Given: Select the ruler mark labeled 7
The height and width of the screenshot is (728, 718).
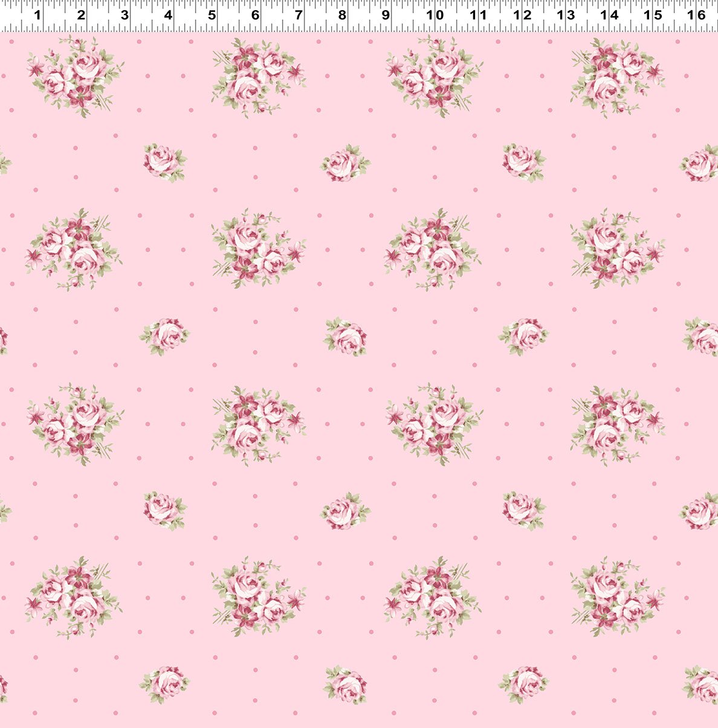Looking at the screenshot, I should (299, 14).
